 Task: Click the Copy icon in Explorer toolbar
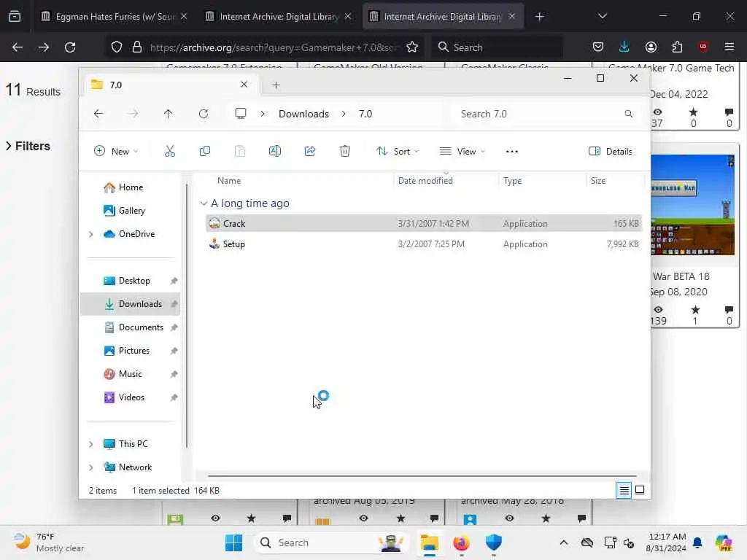tap(205, 152)
